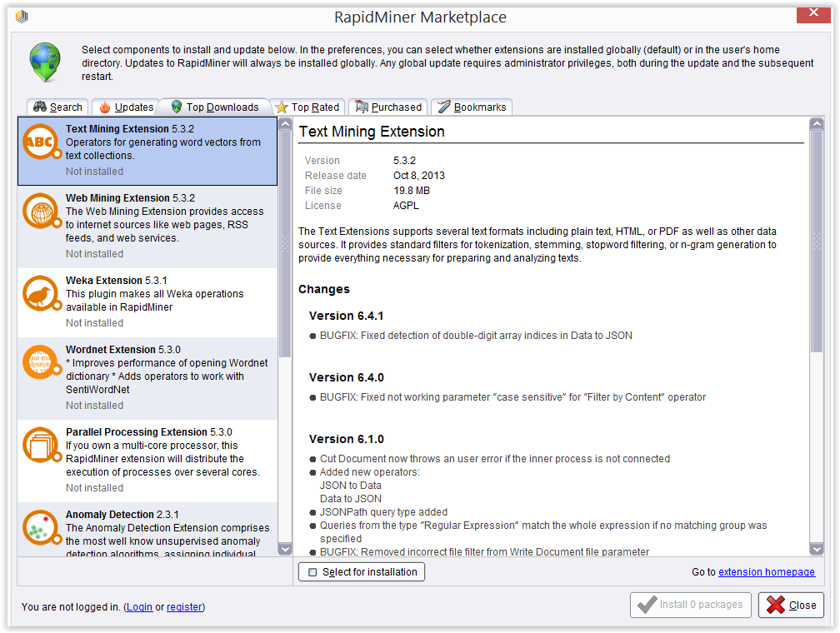Click the details pane scroll down arrow
This screenshot has height=633, width=840.
tap(817, 549)
